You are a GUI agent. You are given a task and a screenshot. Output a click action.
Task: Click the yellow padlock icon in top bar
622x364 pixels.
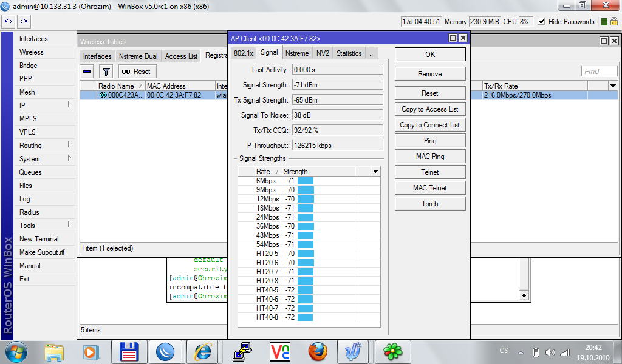coord(613,21)
